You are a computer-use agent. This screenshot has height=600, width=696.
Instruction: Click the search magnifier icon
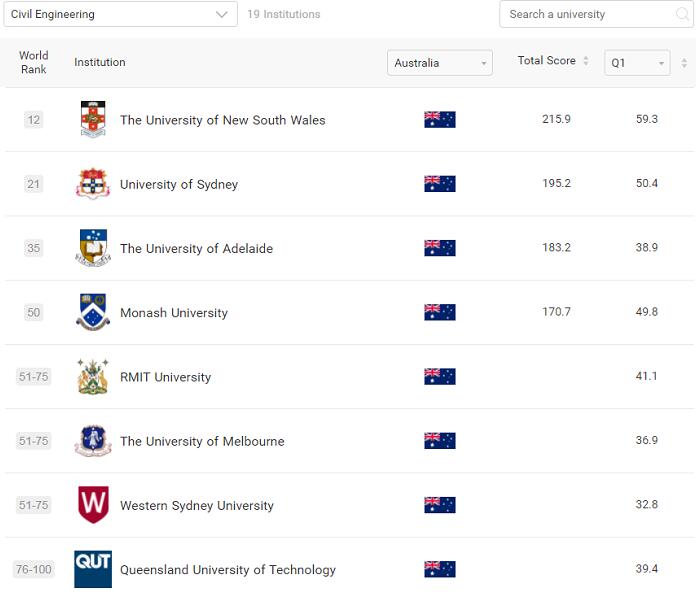[683, 15]
